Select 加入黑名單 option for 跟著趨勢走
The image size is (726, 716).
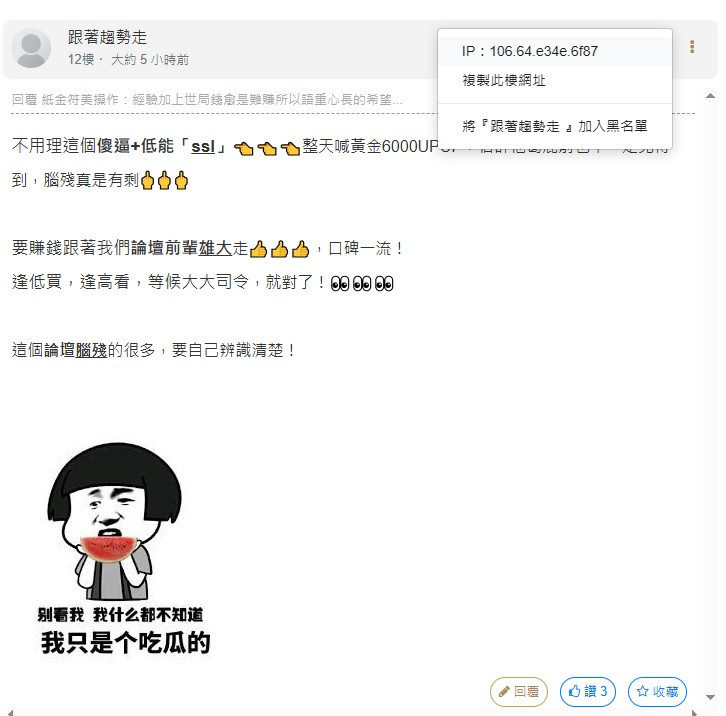[555, 126]
